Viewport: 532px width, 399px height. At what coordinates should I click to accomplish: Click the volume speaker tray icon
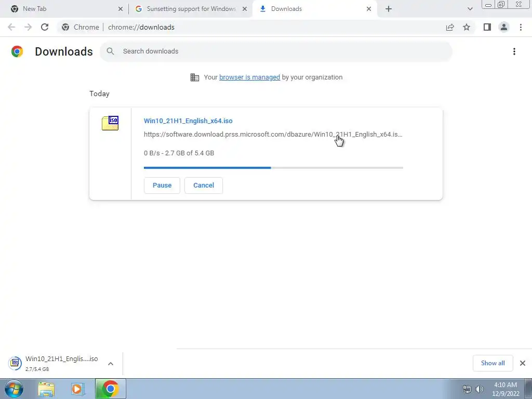point(480,389)
